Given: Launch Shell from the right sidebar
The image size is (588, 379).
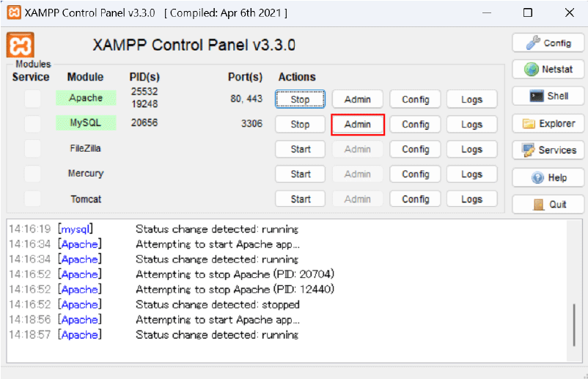Looking at the screenshot, I should tap(548, 96).
